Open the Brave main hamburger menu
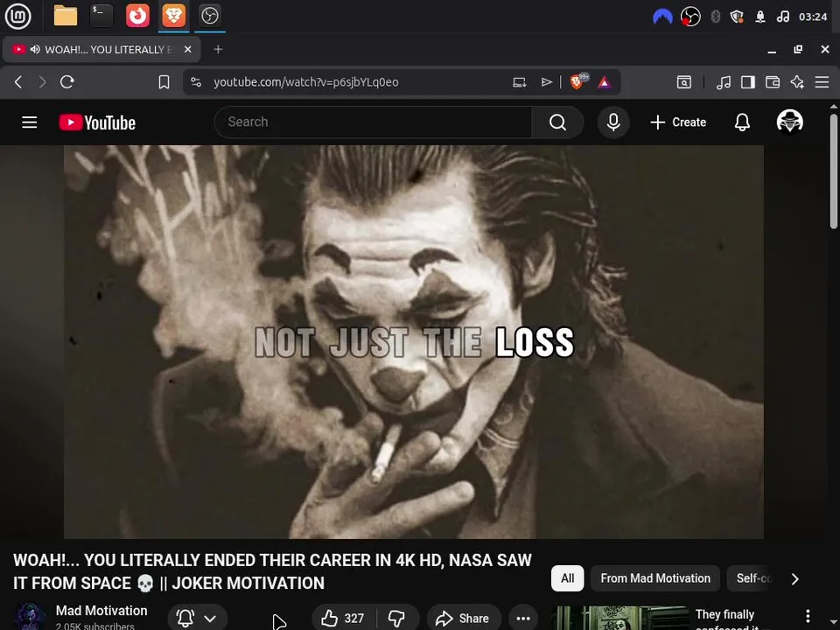This screenshot has width=840, height=630. [822, 82]
